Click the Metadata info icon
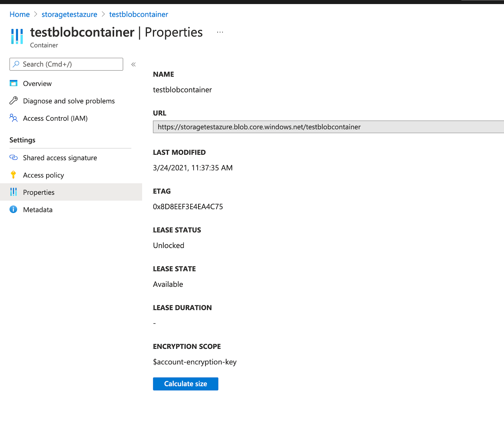 [x=13, y=209]
